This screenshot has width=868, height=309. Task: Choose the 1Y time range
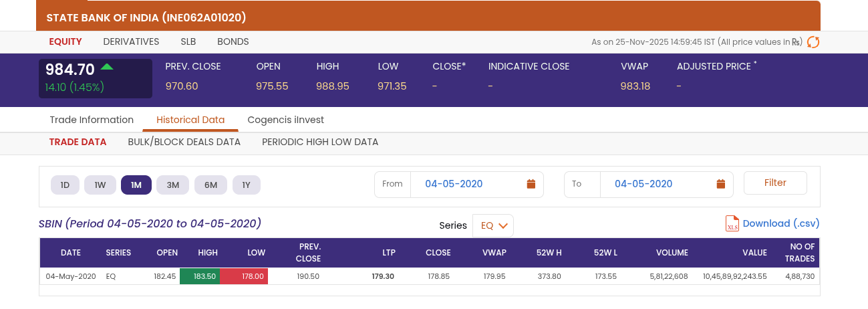click(x=247, y=185)
